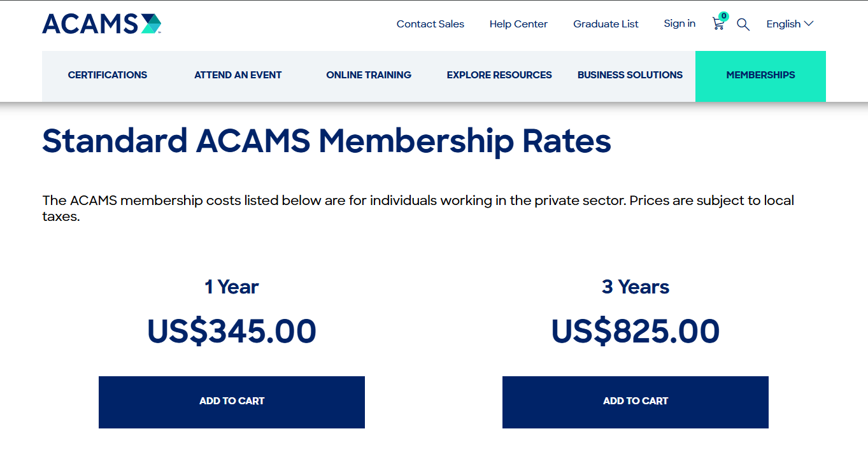Click the Graduate List link

(606, 24)
